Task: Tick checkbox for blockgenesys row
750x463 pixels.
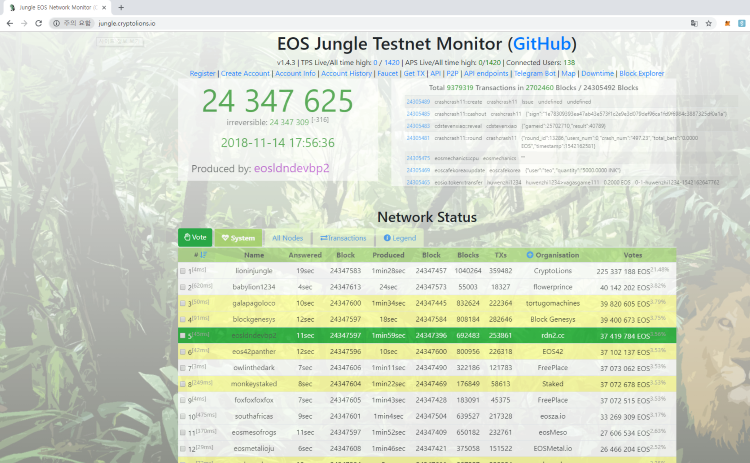Action: (x=183, y=320)
